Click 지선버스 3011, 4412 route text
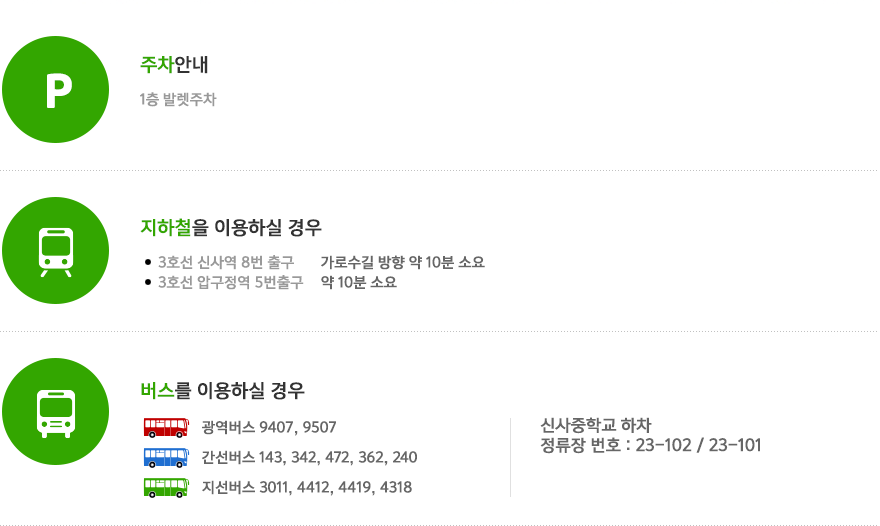Screen dimensions: 880x526 click(x=306, y=487)
